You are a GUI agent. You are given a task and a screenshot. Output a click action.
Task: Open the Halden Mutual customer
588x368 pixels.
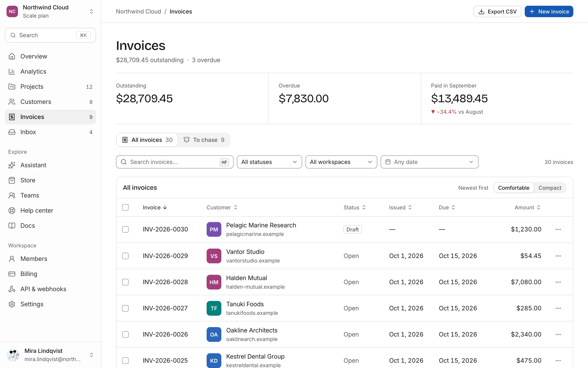click(246, 278)
